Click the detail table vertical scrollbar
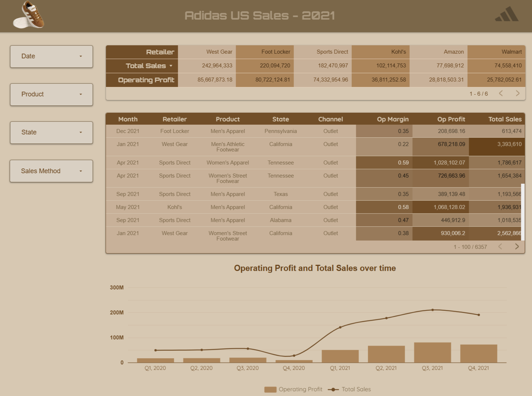This screenshot has width=532, height=396. tap(523, 212)
